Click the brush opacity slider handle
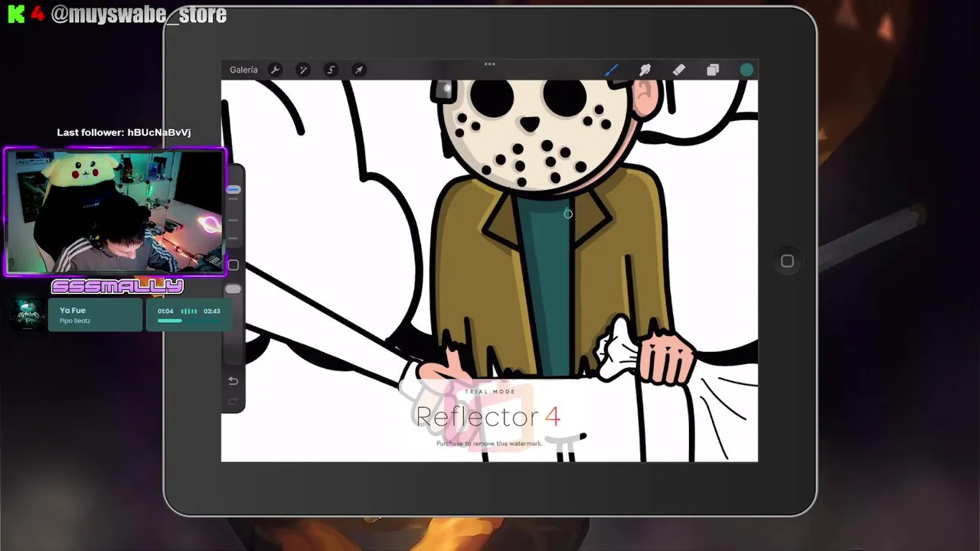Screen dimensions: 980x551 233,289
